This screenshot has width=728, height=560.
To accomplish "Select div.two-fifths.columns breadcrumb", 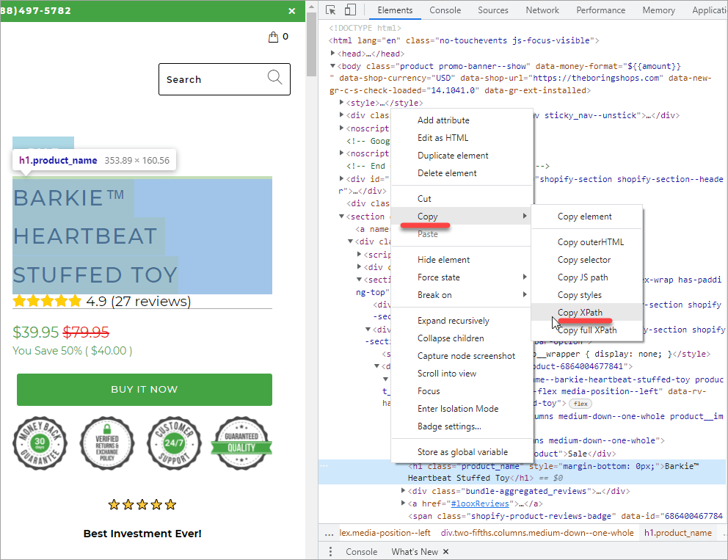I will coord(537,533).
